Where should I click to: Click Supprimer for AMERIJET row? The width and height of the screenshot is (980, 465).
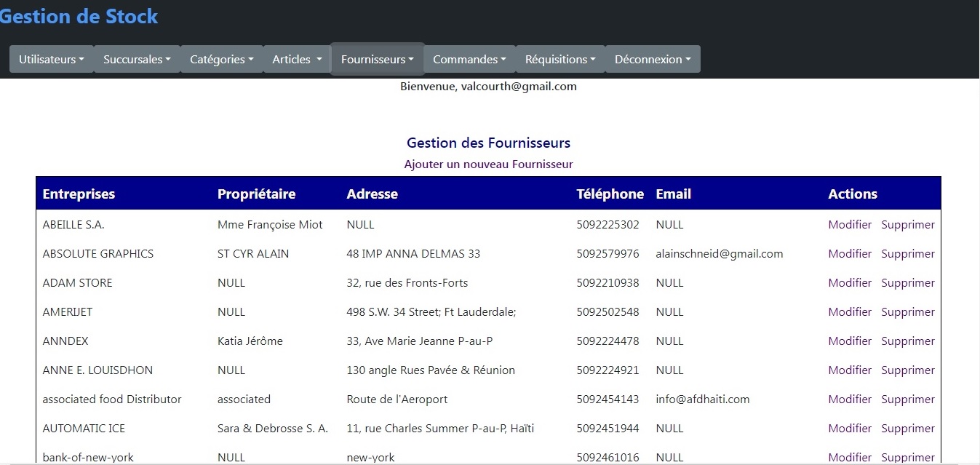pyautogui.click(x=907, y=312)
